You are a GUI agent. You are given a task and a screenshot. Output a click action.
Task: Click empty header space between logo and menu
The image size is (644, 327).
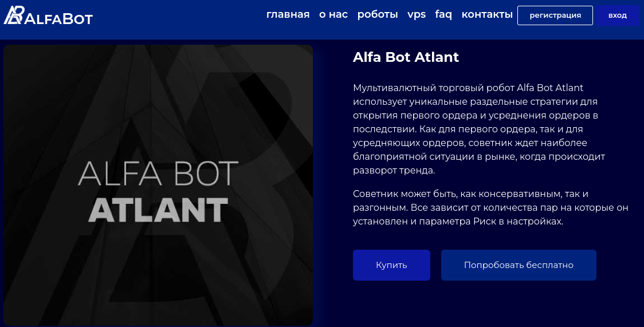[178, 17]
